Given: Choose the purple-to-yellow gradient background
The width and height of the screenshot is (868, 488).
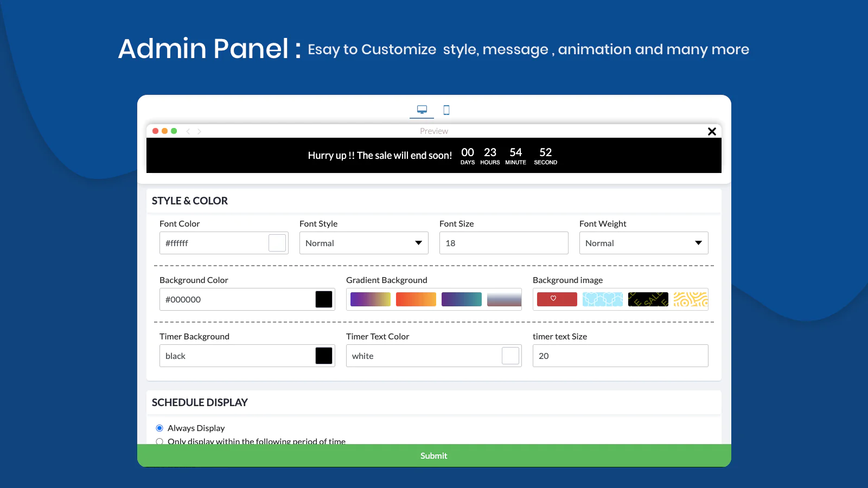Looking at the screenshot, I should [370, 299].
